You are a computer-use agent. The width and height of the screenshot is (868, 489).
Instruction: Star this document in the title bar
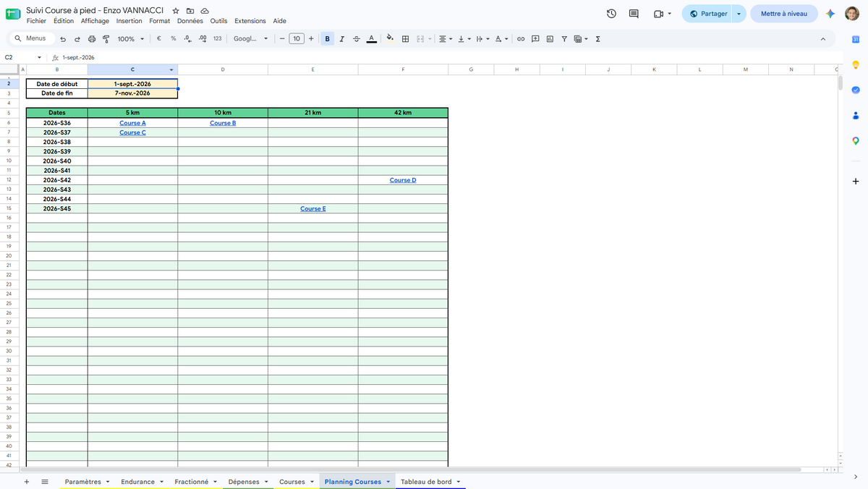[x=176, y=11]
